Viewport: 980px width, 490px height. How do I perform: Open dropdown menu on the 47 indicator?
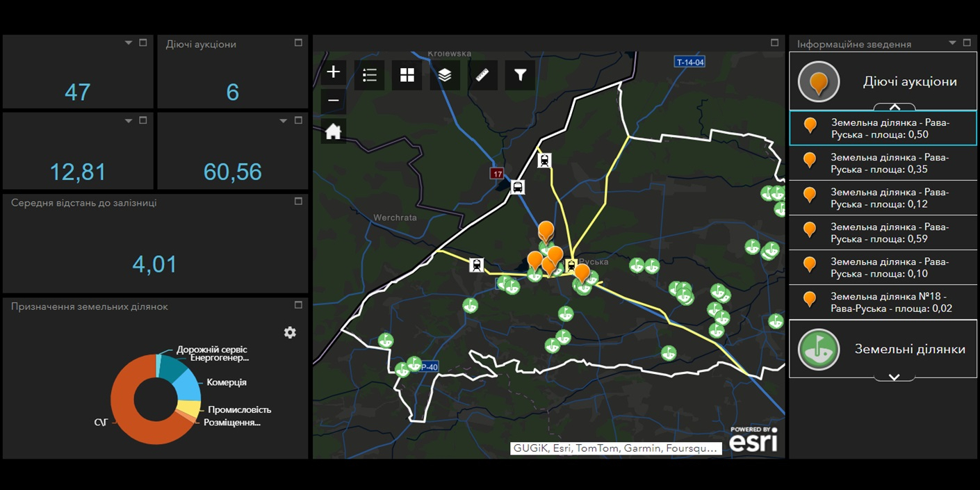[129, 43]
